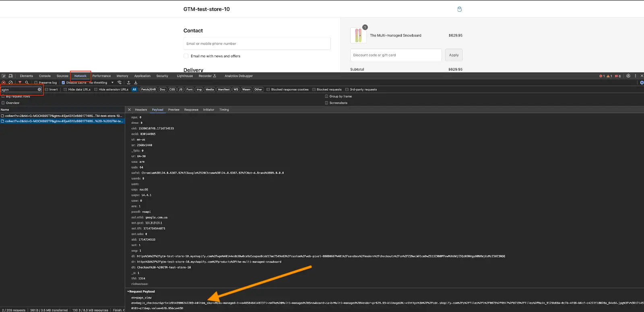Screen dimensions: 644x312
Task: Check Blocked requests option
Action: [x=314, y=90]
